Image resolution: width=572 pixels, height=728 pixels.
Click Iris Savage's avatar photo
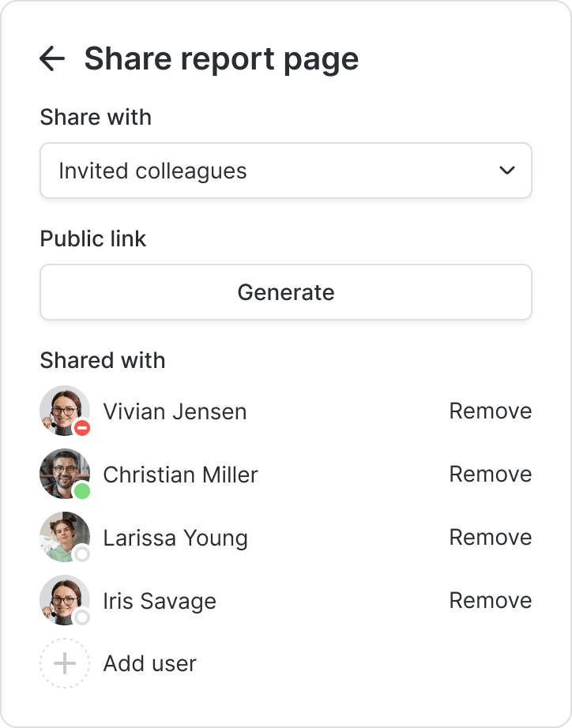(63, 599)
